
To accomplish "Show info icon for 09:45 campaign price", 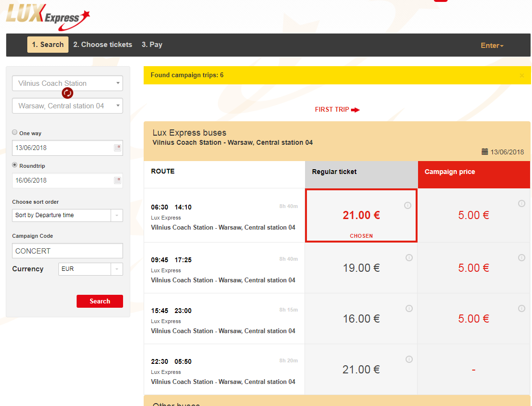I will pyautogui.click(x=521, y=257).
